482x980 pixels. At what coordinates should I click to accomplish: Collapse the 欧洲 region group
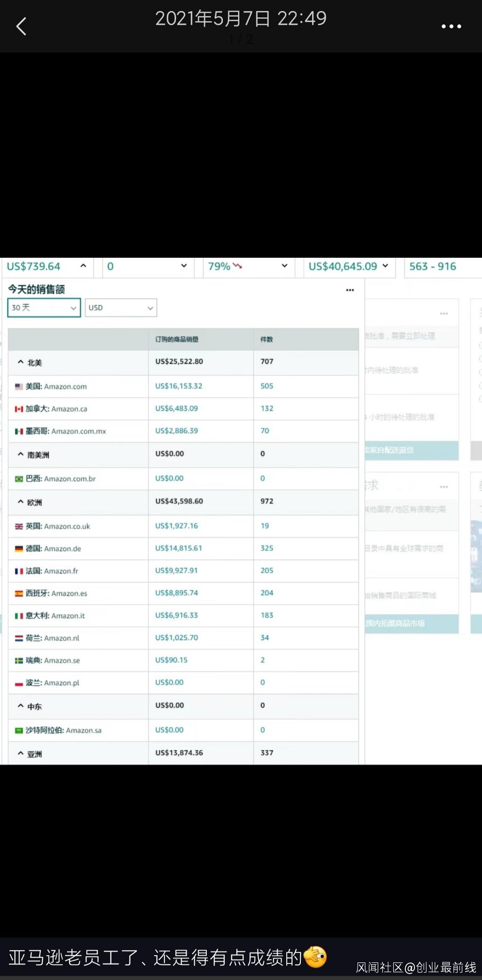(21, 502)
